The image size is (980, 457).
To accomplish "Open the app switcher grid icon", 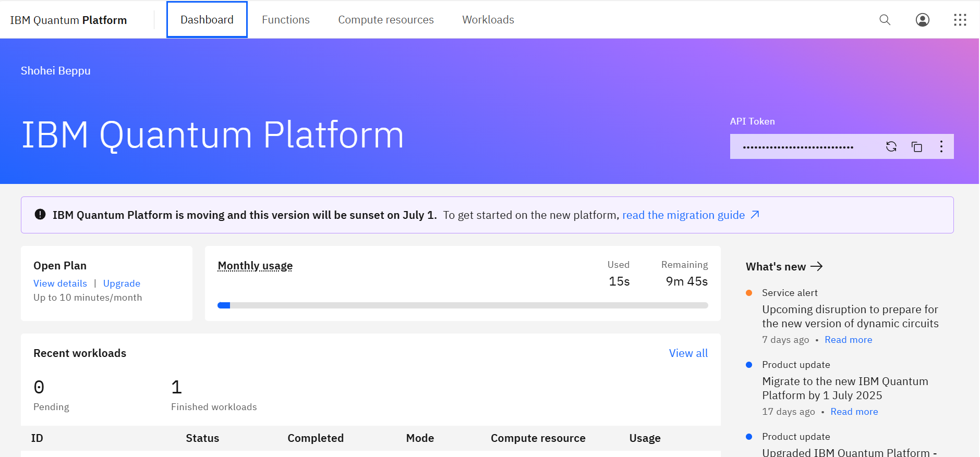I will 960,20.
